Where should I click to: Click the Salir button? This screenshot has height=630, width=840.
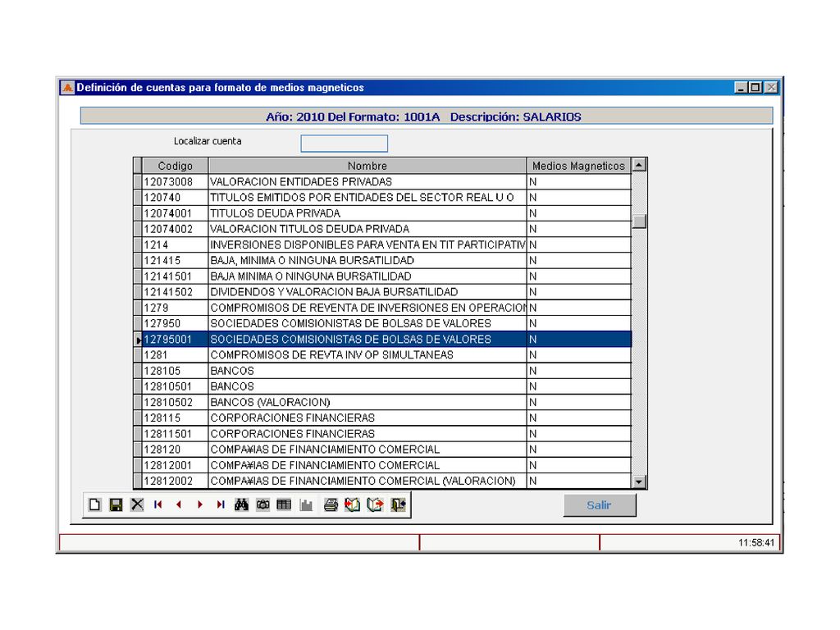(600, 505)
